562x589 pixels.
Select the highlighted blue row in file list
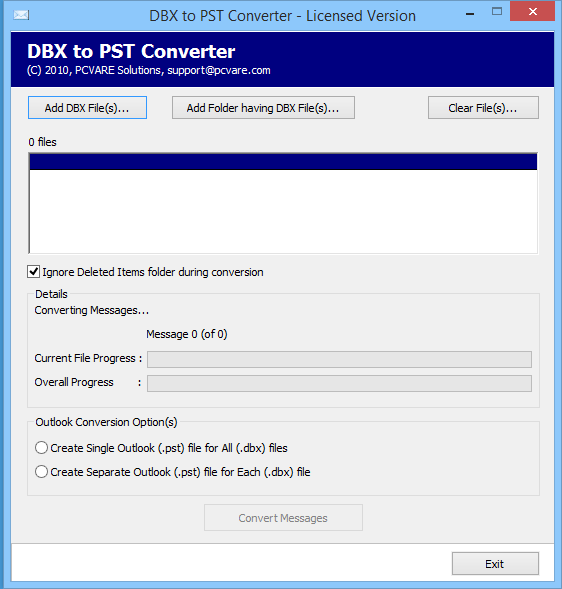(283, 162)
